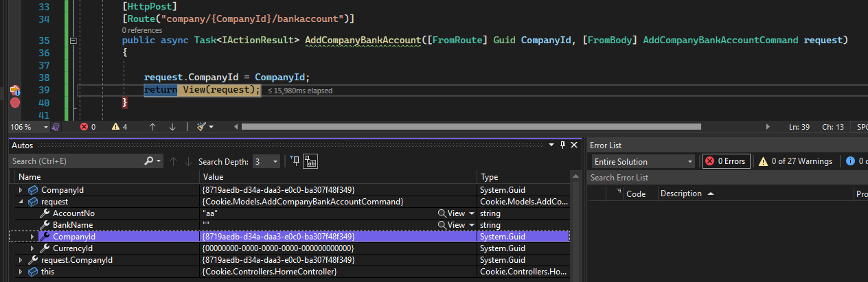Select the AccountNo property row

[288, 213]
